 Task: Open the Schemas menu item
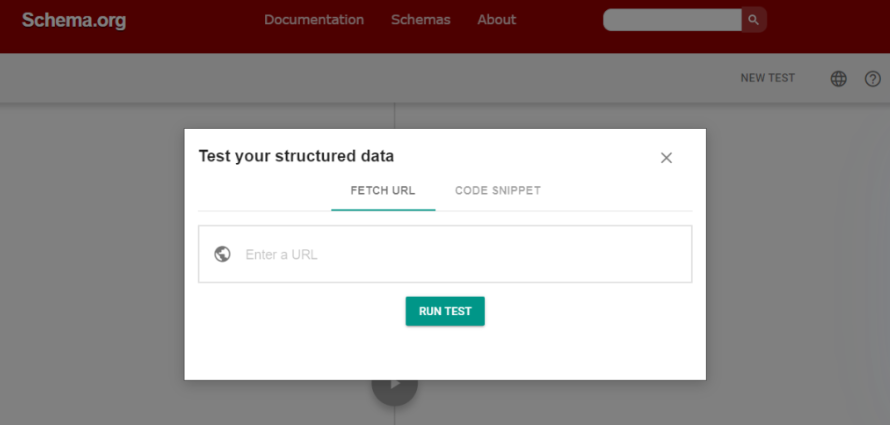tap(421, 20)
